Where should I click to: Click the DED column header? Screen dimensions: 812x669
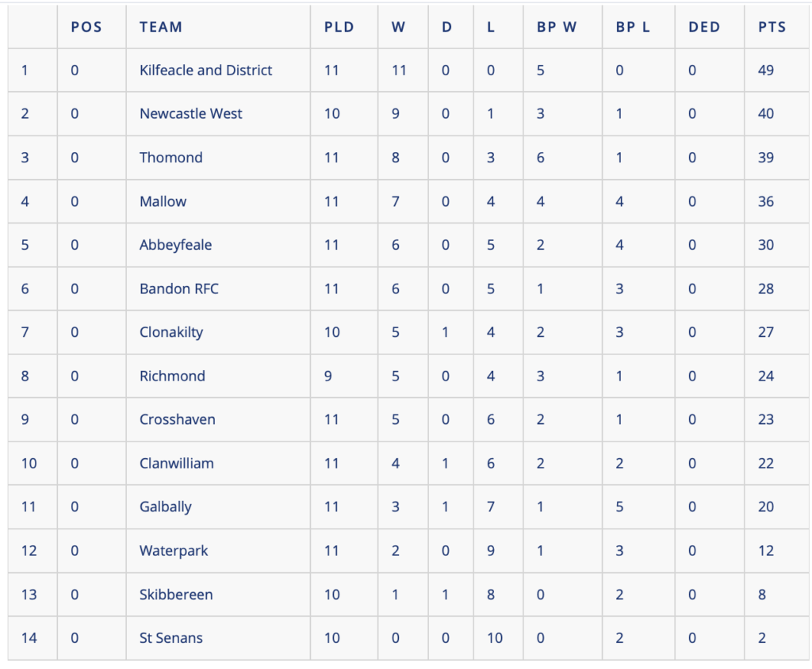[703, 27]
